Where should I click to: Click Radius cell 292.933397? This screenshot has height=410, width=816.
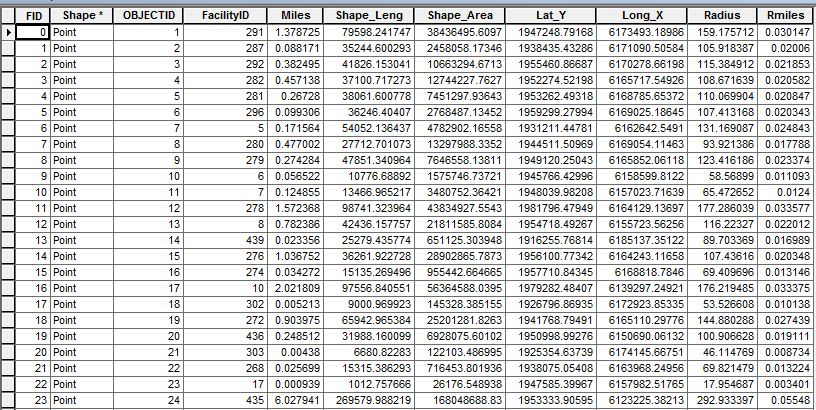[x=722, y=400]
